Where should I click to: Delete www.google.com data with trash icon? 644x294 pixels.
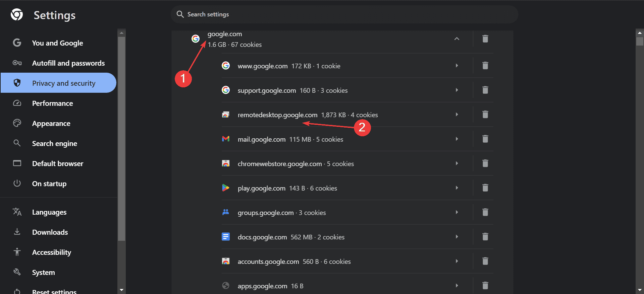pyautogui.click(x=485, y=66)
